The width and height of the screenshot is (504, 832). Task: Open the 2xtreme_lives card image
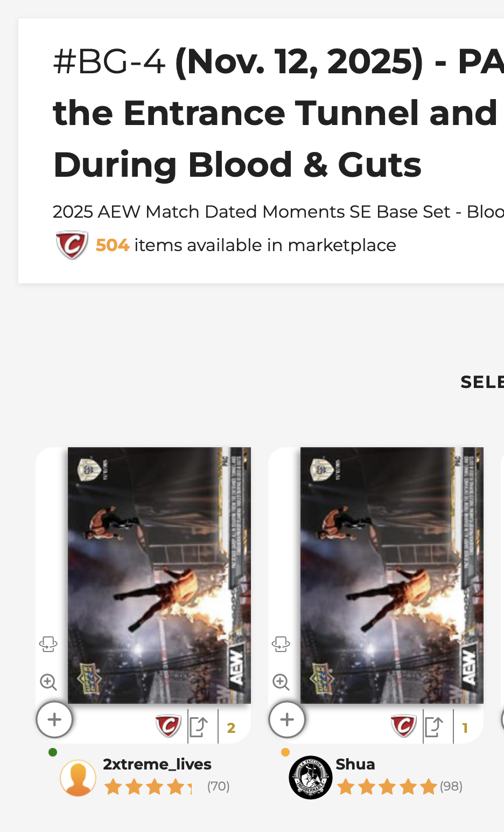[x=159, y=576]
